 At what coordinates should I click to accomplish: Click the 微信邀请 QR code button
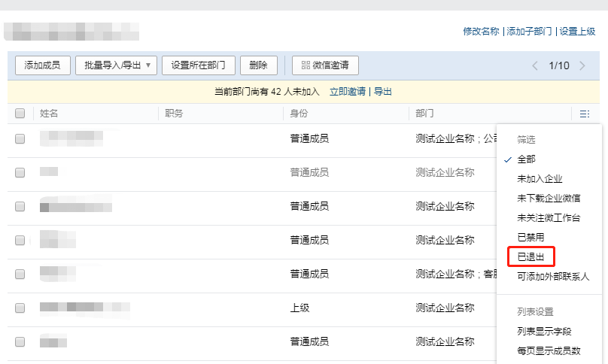point(325,65)
